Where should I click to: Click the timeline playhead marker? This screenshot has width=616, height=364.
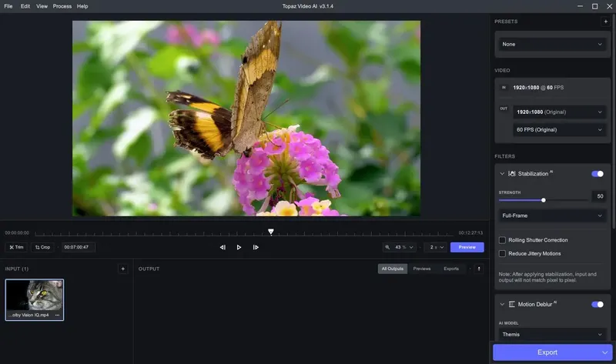271,232
